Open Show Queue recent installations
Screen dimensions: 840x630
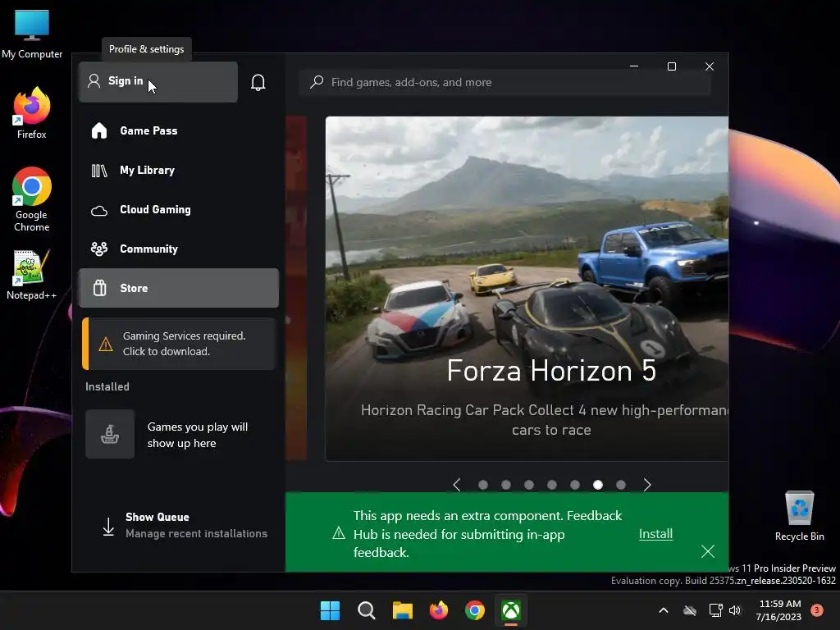[x=184, y=525]
